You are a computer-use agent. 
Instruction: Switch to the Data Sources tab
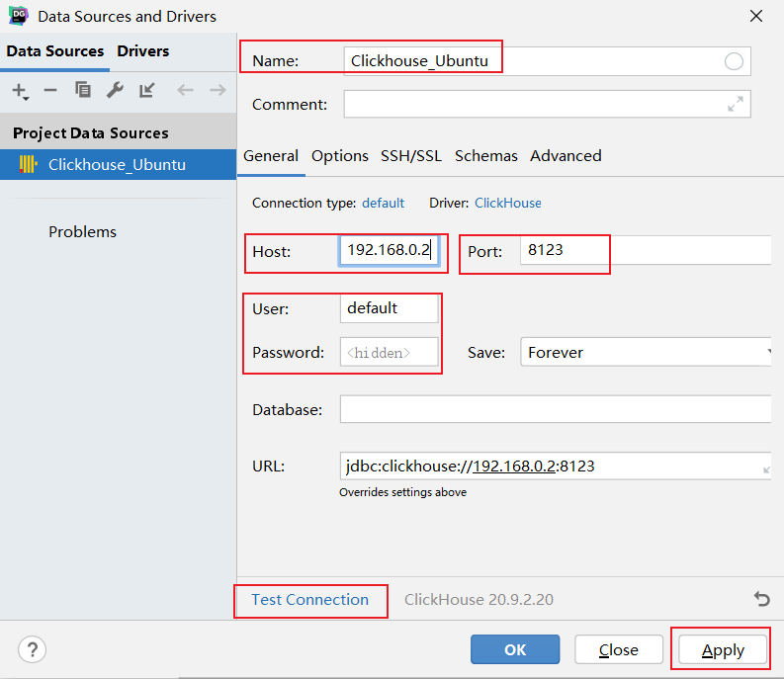[55, 51]
